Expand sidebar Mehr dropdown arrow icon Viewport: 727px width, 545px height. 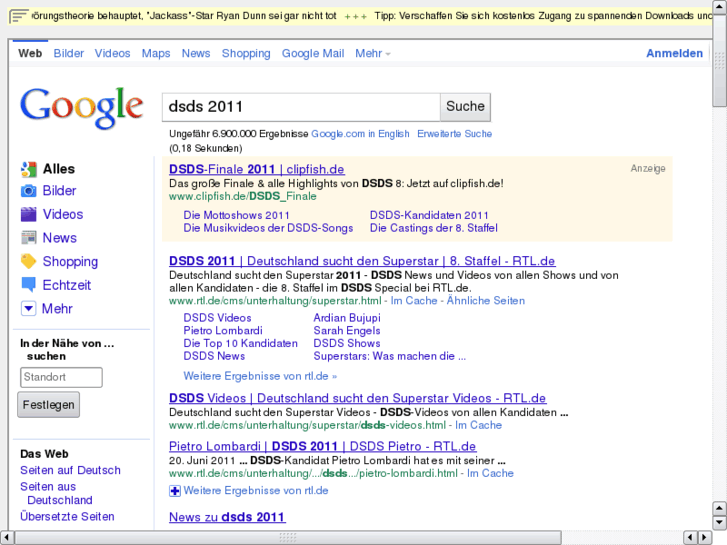(x=28, y=308)
